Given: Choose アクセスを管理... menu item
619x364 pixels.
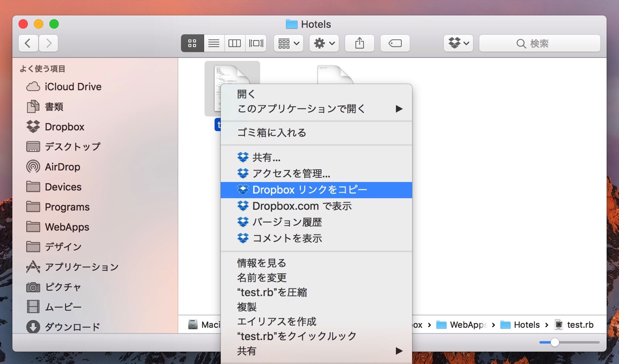Looking at the screenshot, I should coord(316,173).
